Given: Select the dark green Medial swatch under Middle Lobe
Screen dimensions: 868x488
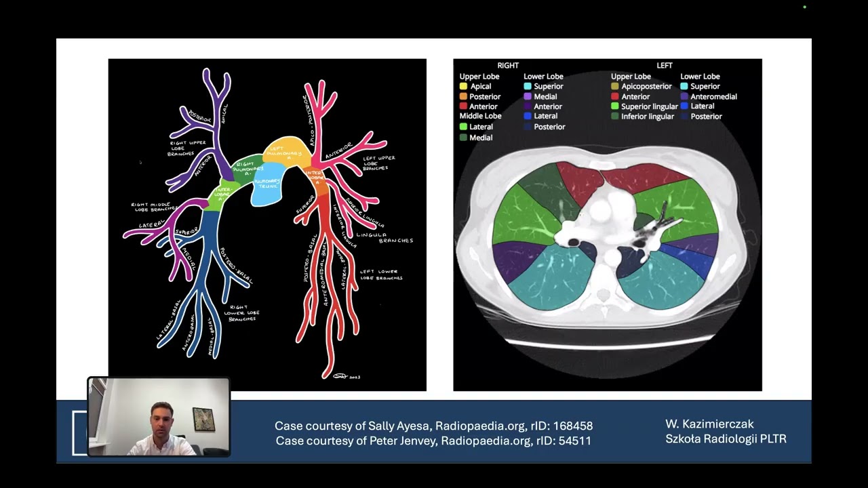Looking at the screenshot, I should pyautogui.click(x=464, y=138).
